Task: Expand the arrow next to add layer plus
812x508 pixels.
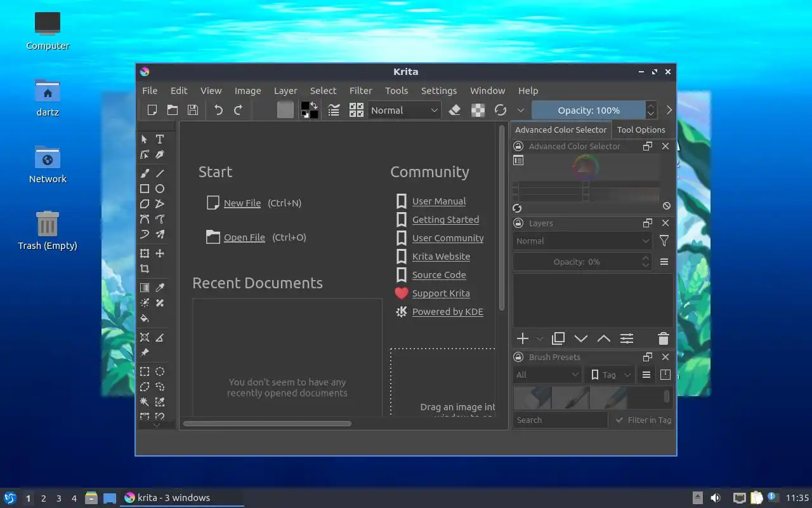Action: pyautogui.click(x=540, y=338)
